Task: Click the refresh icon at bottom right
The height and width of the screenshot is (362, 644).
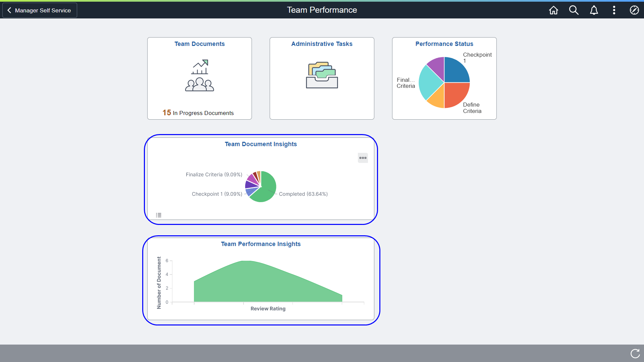Action: [x=635, y=353]
